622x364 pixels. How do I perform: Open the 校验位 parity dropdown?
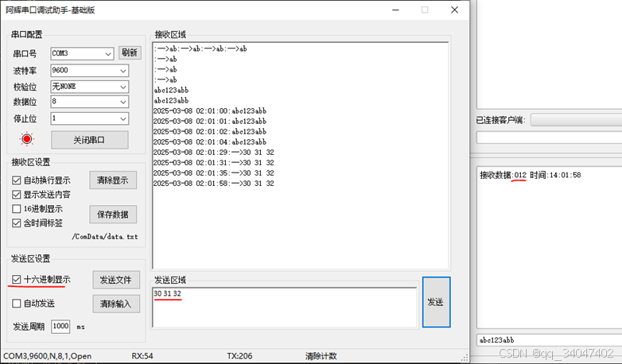[x=89, y=86]
